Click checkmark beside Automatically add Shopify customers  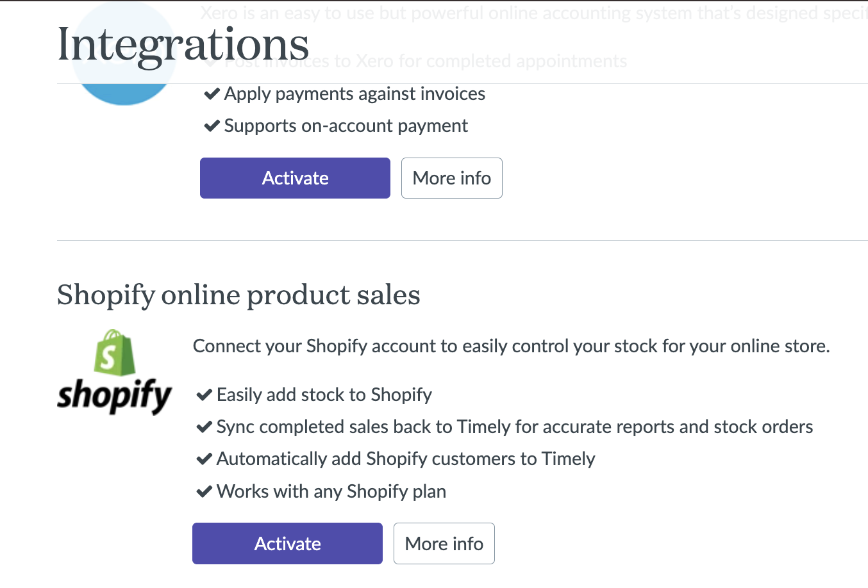pyautogui.click(x=204, y=459)
